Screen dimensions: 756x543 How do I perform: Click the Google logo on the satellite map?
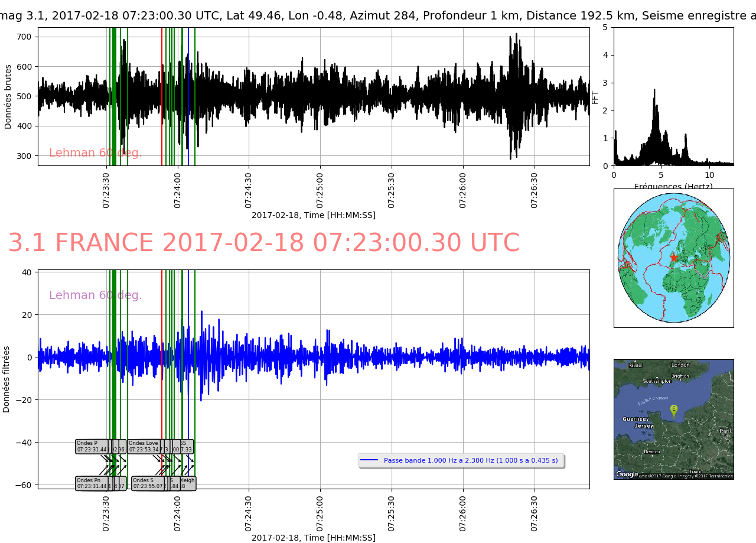[627, 474]
